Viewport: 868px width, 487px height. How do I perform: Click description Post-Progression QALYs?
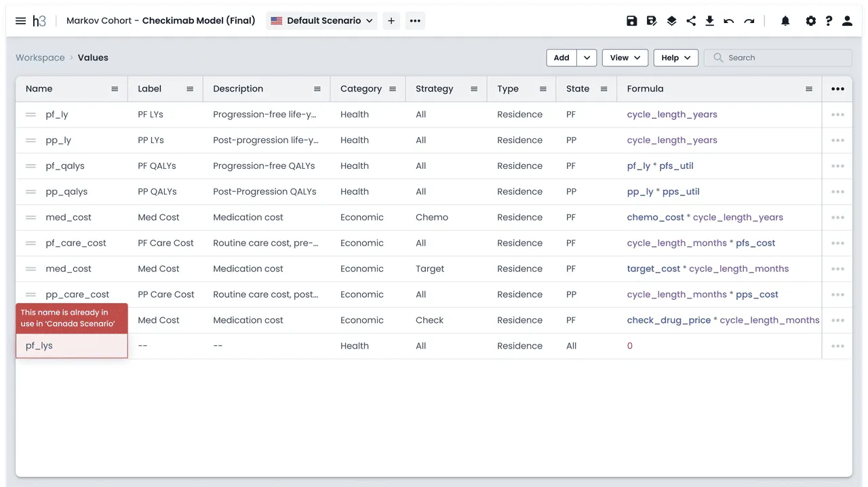[264, 192]
